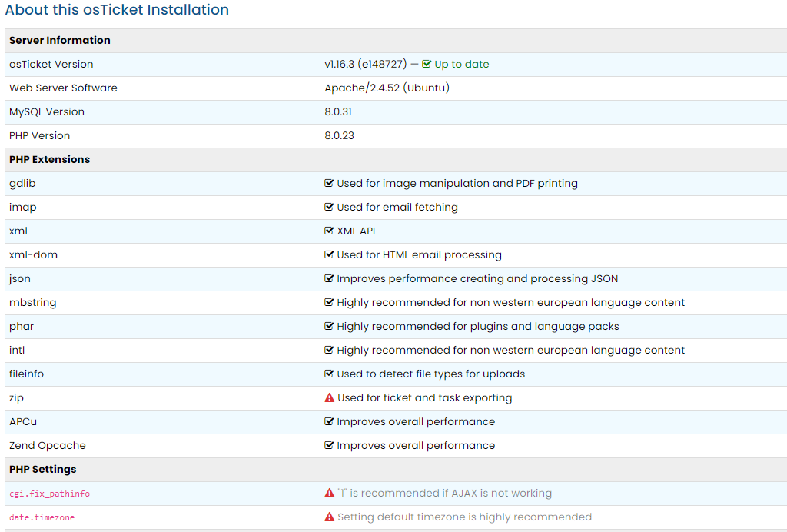This screenshot has width=787, height=532.
Task: Click the check icon in Zend Opcache row
Action: coord(330,446)
